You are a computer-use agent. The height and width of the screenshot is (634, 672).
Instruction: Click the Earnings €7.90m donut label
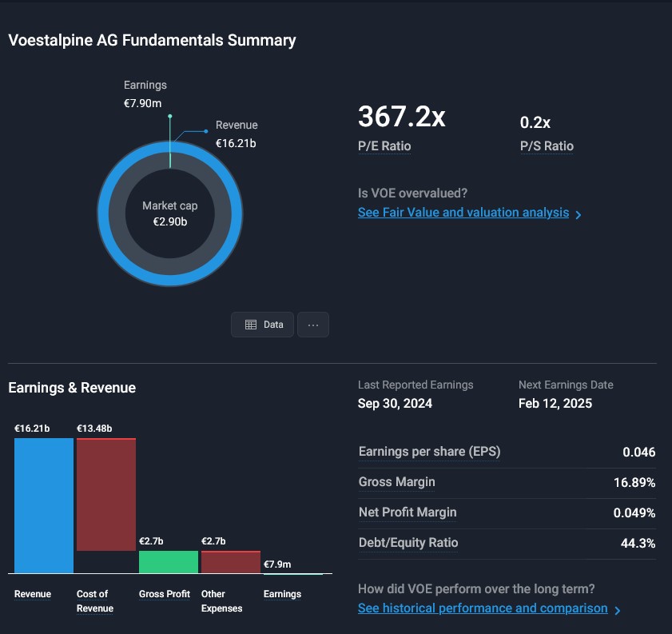tap(145, 94)
